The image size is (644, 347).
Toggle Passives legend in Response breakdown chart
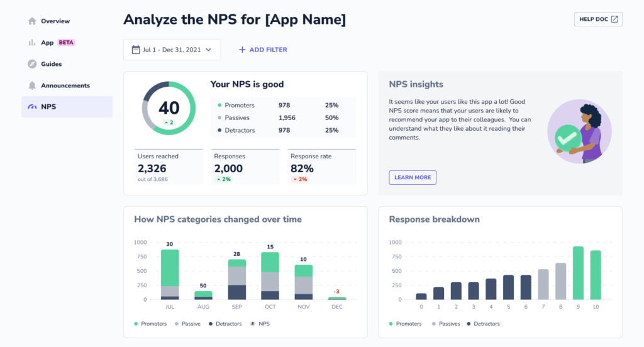tap(446, 324)
